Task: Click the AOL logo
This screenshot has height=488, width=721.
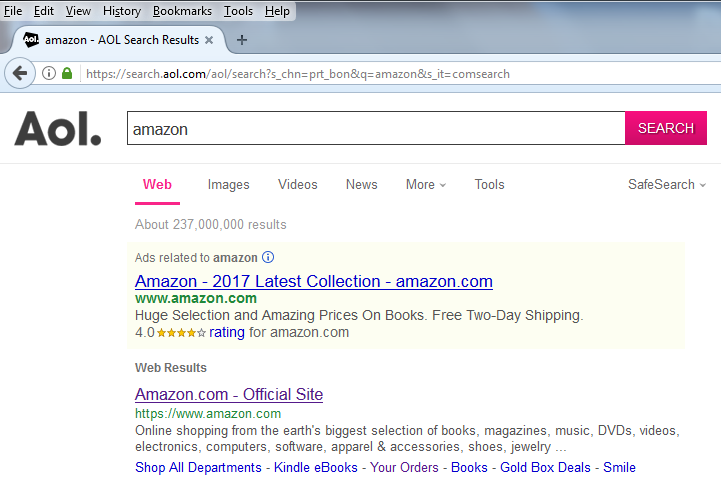Action: point(58,129)
